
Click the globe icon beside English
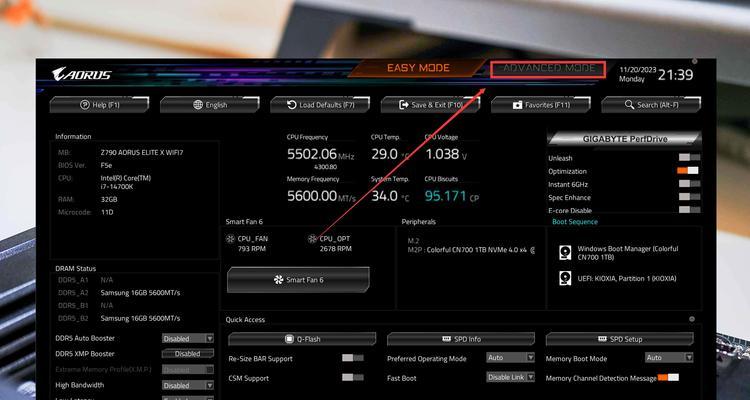[198, 104]
